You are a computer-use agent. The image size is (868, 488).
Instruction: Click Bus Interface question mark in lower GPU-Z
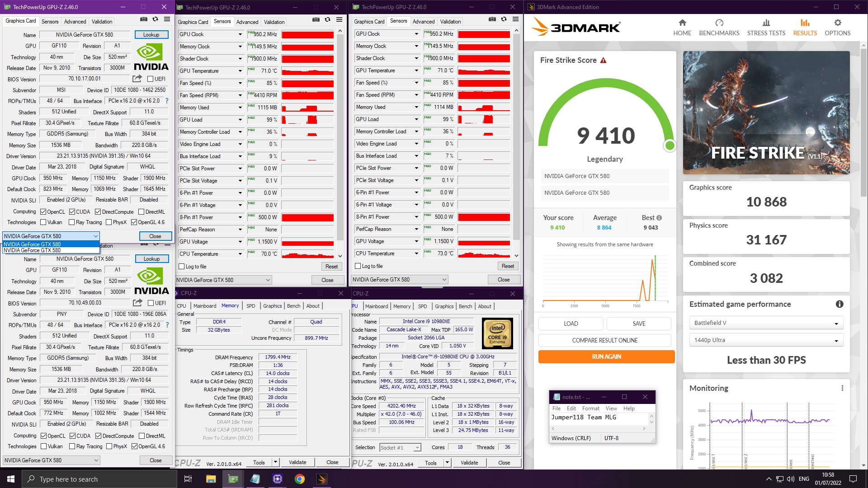(x=167, y=325)
